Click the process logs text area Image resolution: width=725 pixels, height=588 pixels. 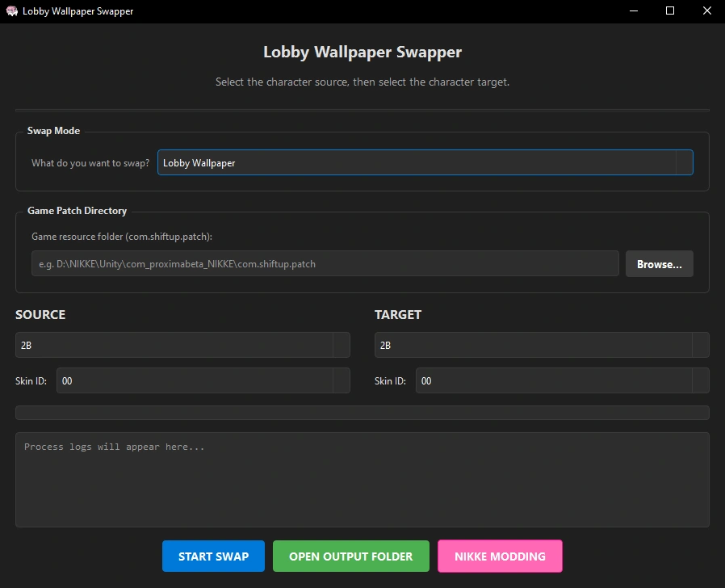tap(362, 480)
